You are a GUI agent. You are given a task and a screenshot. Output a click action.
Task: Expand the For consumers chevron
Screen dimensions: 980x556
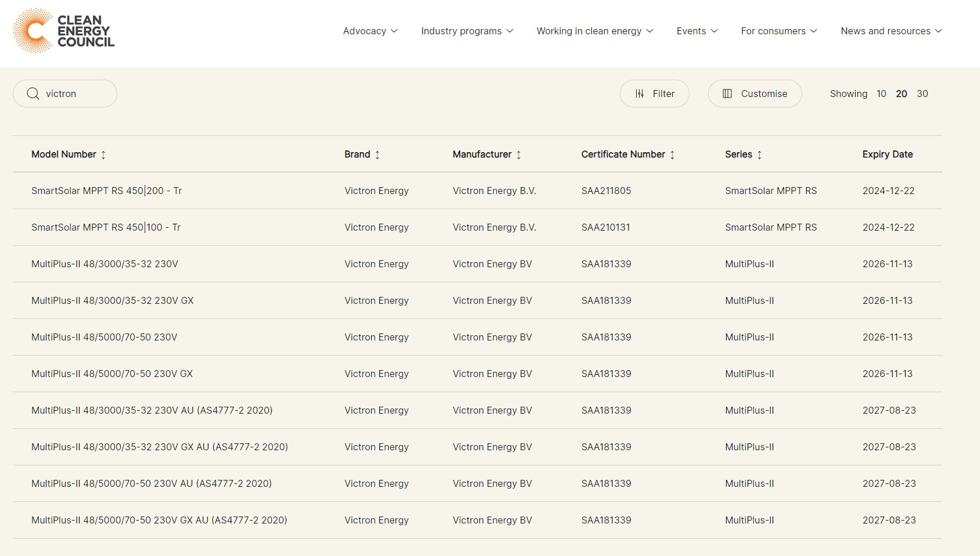point(814,31)
